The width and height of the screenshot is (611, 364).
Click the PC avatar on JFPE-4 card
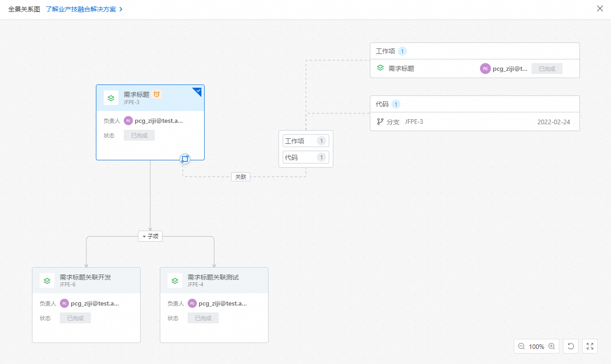(x=192, y=303)
